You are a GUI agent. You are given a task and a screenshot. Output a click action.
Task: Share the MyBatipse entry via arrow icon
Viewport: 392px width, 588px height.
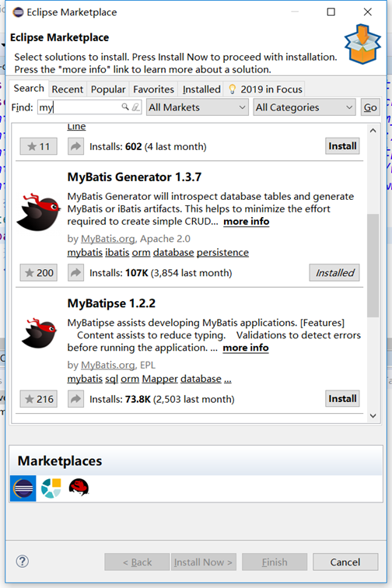[x=75, y=399]
